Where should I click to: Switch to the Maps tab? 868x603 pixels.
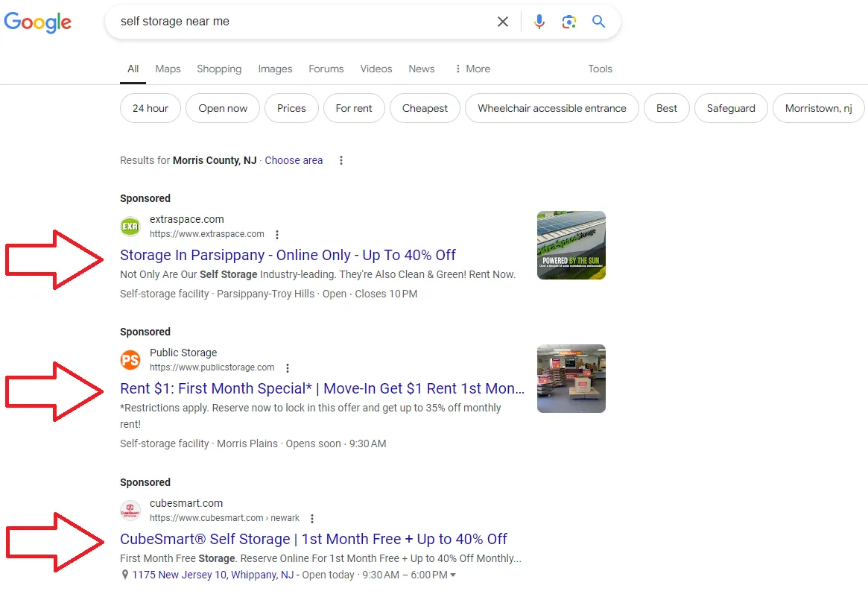pyautogui.click(x=168, y=69)
